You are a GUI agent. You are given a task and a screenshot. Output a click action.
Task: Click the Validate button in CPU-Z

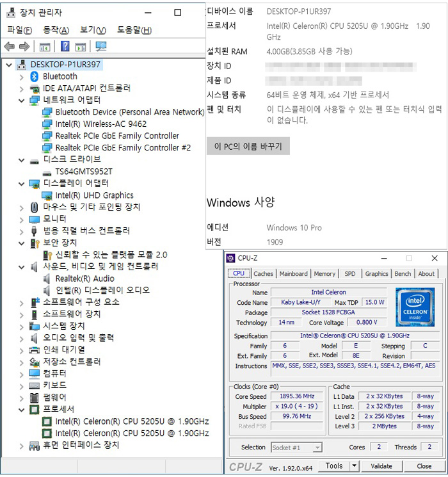coord(381,465)
